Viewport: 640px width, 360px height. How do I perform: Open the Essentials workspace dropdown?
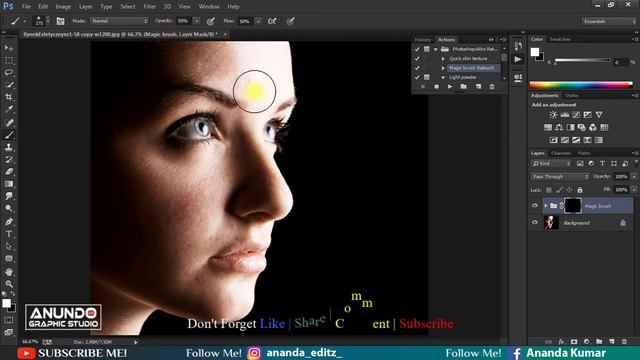pos(609,21)
